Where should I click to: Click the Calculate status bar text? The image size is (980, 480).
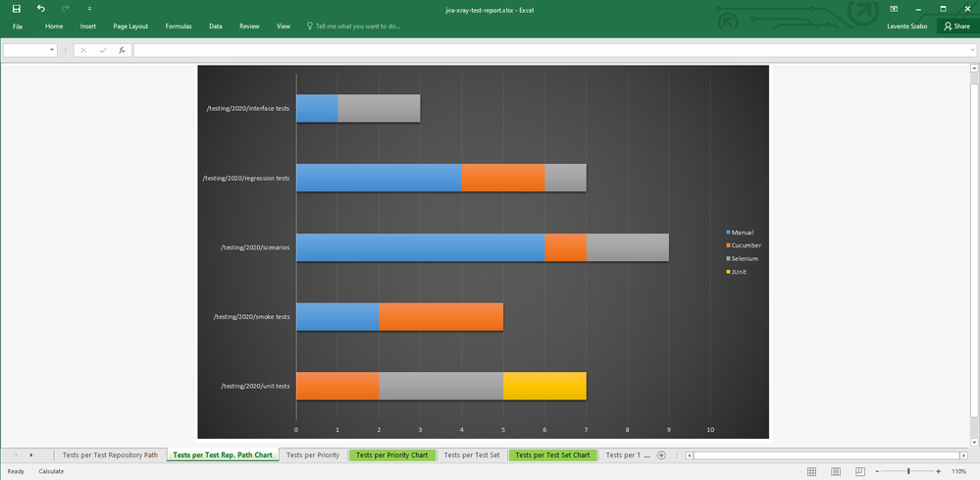(51, 471)
